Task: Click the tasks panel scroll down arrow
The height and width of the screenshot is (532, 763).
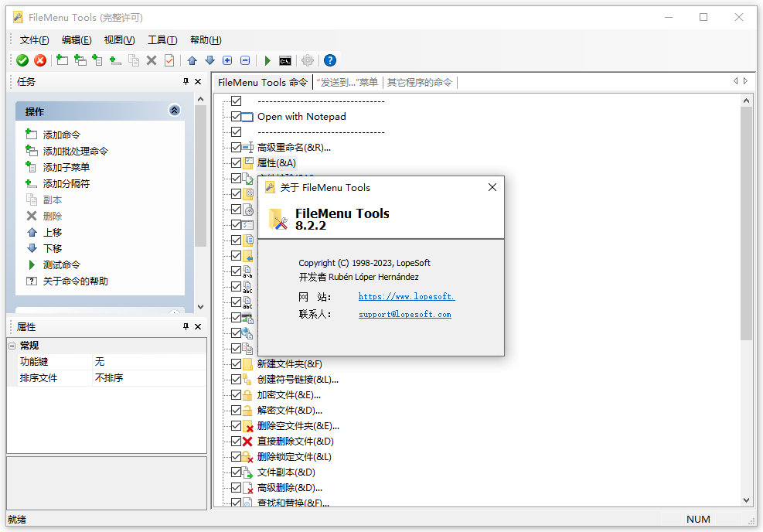Action: pos(200,307)
